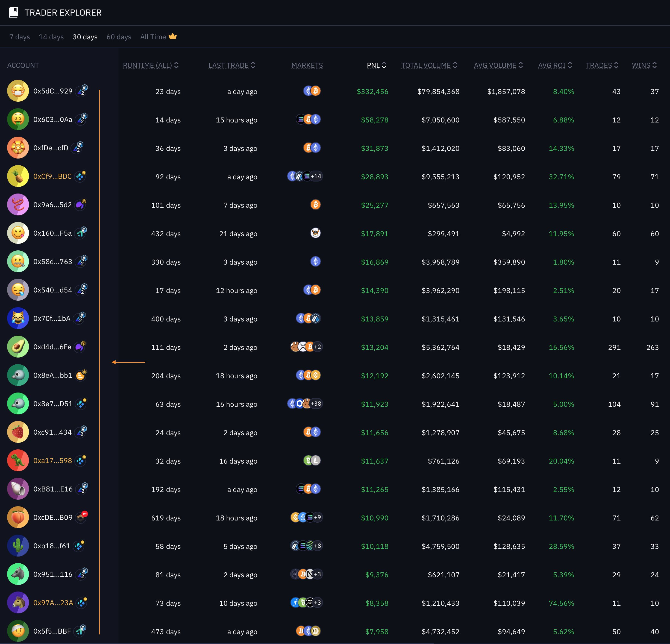
Task: Switch to the 14 days tab
Action: pyautogui.click(x=51, y=37)
